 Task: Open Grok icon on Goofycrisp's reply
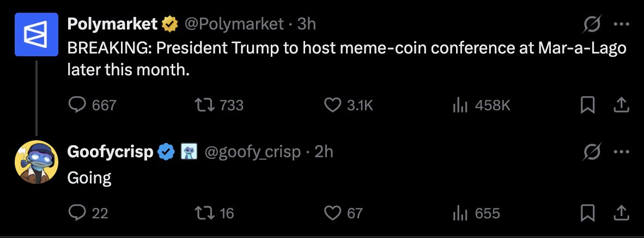[591, 152]
